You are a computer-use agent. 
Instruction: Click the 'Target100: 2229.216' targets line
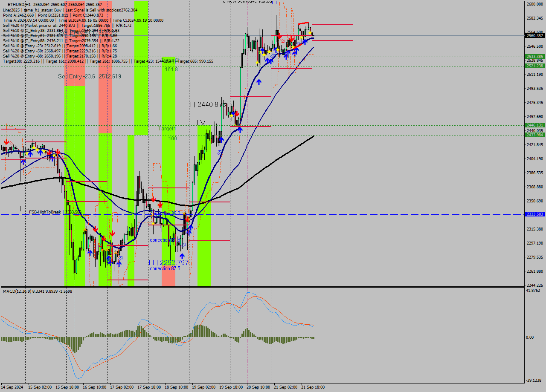click(108, 61)
